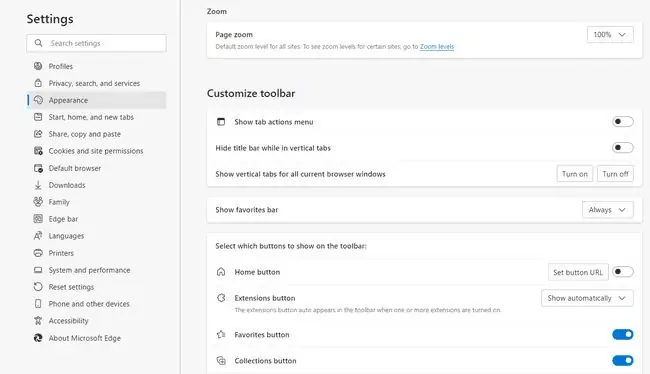The image size is (650, 374).
Task: Click the Profiles icon in sidebar
Action: pos(38,66)
